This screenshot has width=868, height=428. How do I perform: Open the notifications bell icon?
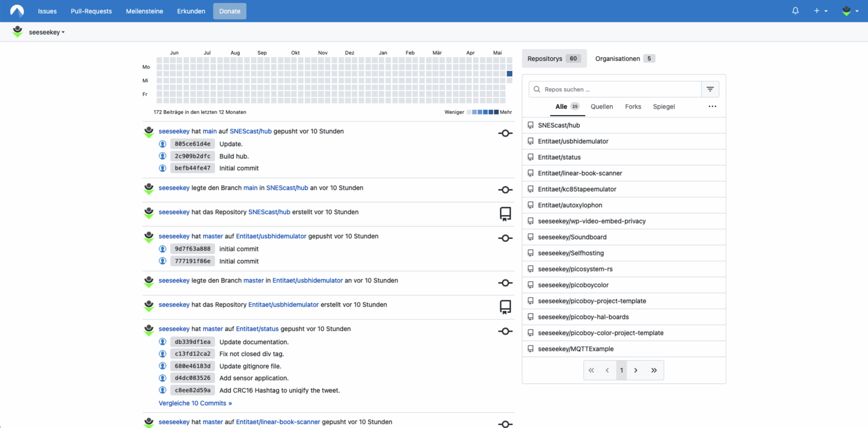795,11
